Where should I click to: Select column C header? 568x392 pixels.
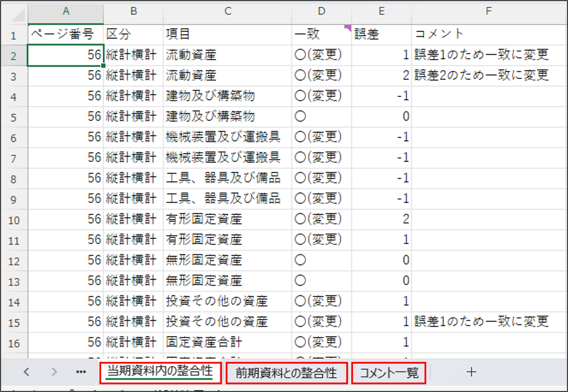pyautogui.click(x=227, y=11)
